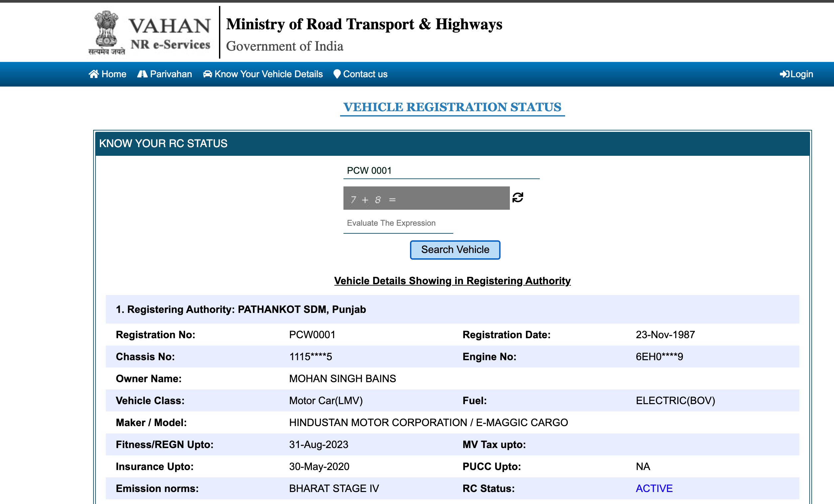Click the captcha refresh icon
Viewport: 834px width, 504px height.
click(x=517, y=197)
